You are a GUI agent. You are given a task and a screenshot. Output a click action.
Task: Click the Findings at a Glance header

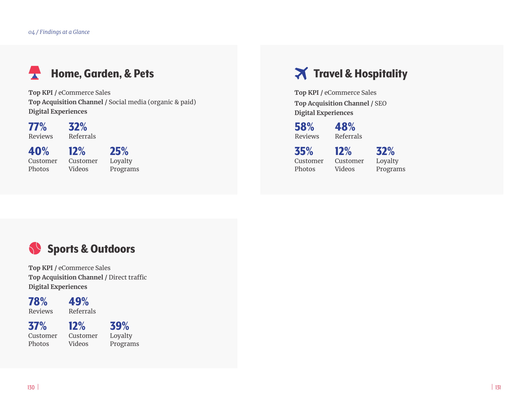point(59,32)
